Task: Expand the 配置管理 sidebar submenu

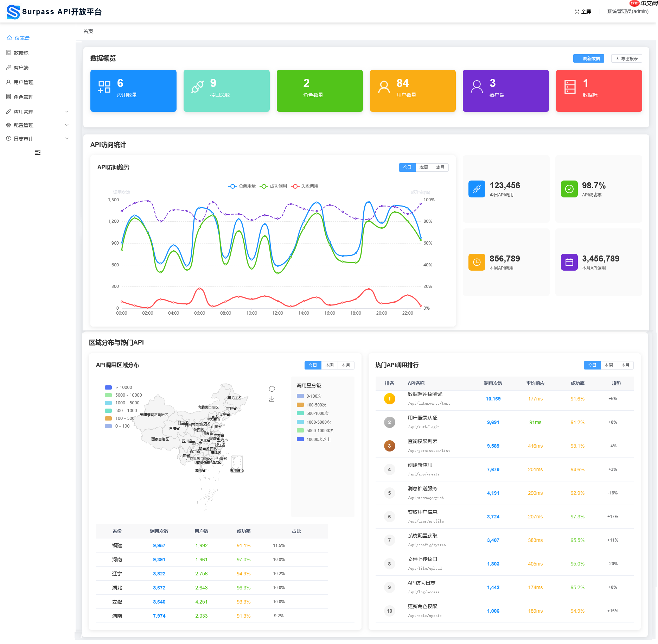Action: pos(38,125)
